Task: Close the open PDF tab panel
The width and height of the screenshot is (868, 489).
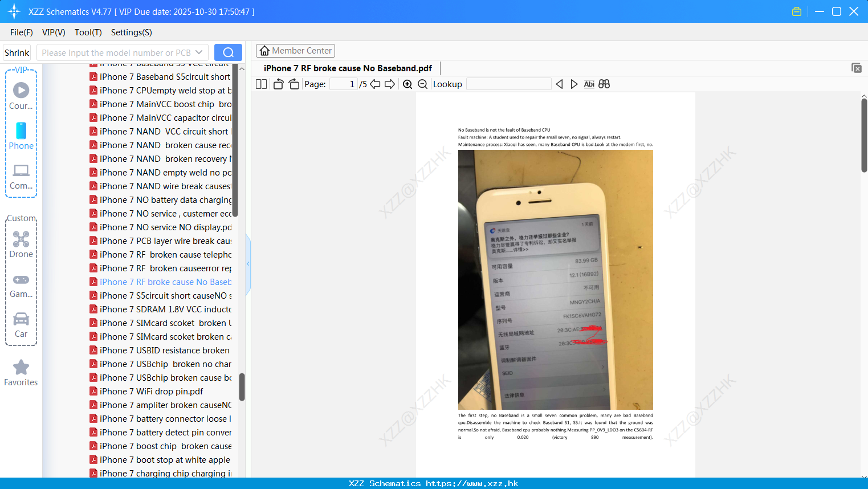Action: tap(857, 68)
